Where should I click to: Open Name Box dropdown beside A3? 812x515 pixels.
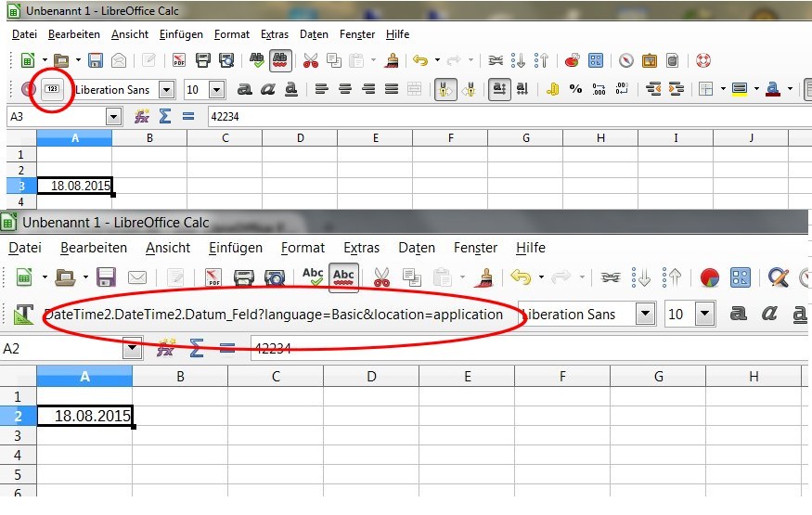click(113, 117)
